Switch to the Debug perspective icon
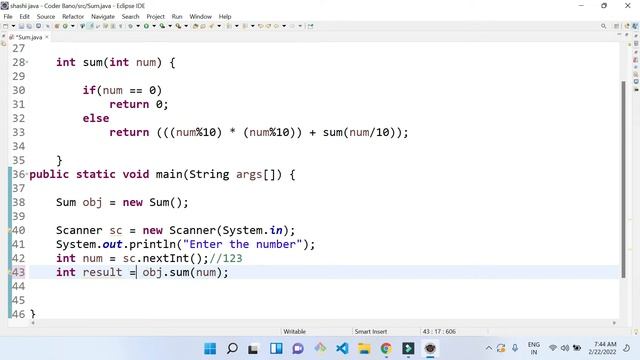640x360 pixels. 635,26
